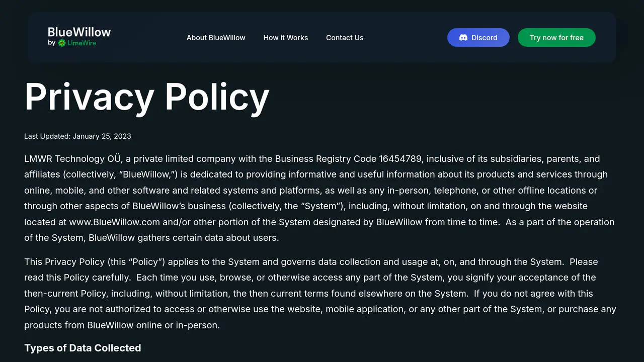The width and height of the screenshot is (644, 362).
Task: Open the About BlueWillow page
Action: [x=216, y=38]
